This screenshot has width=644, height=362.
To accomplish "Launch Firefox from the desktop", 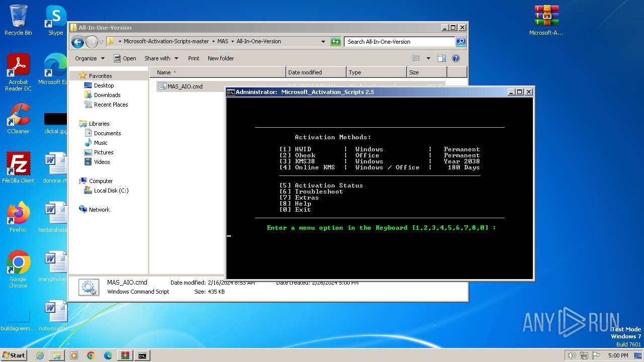I will [x=18, y=217].
